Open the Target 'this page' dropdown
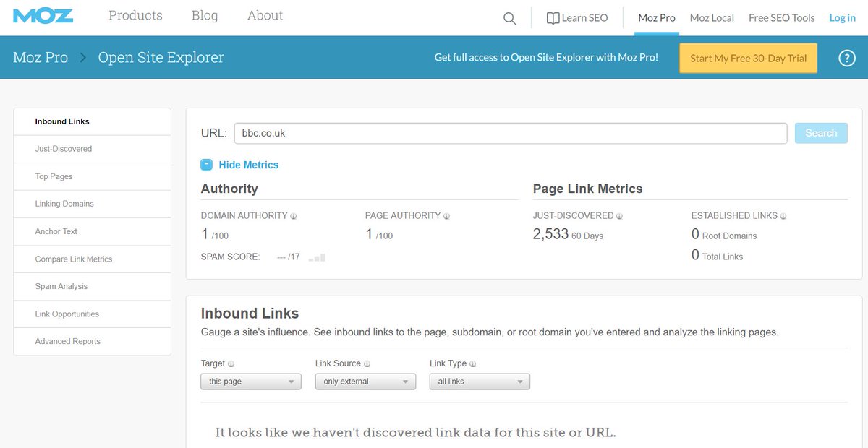The height and width of the screenshot is (448, 868). [251, 382]
